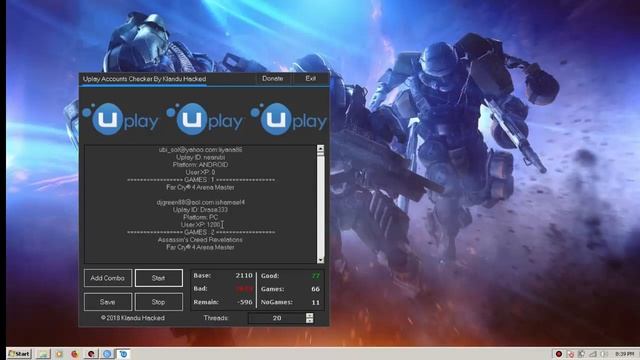Image resolution: width=640 pixels, height=360 pixels.
Task: Click the Remain value -596
Action: pyautogui.click(x=244, y=302)
